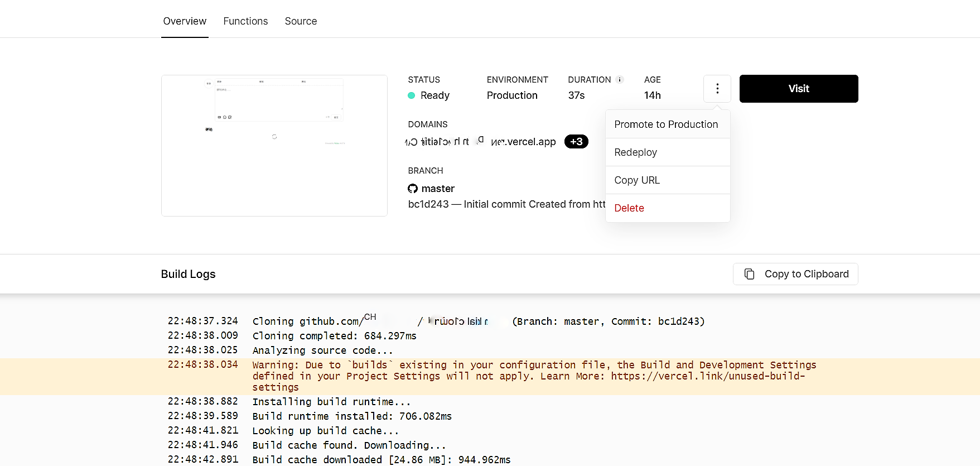The width and height of the screenshot is (980, 466).
Task: Click the GitHub icon next to master
Action: 413,189
